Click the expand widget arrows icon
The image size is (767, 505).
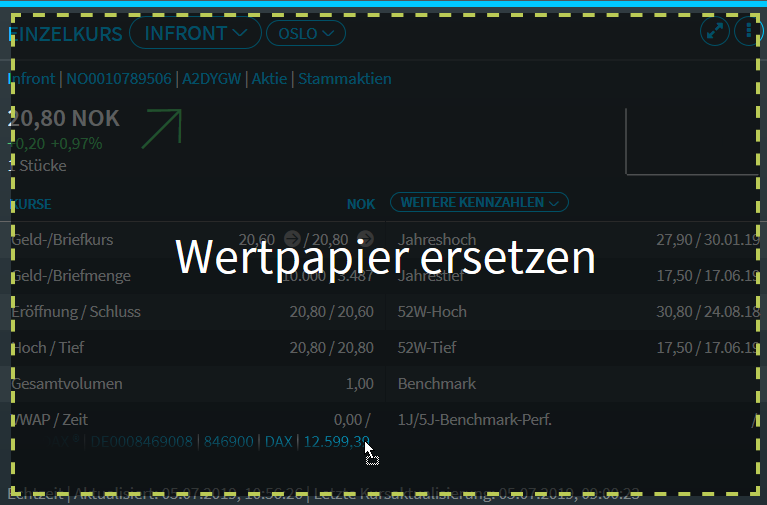point(715,32)
